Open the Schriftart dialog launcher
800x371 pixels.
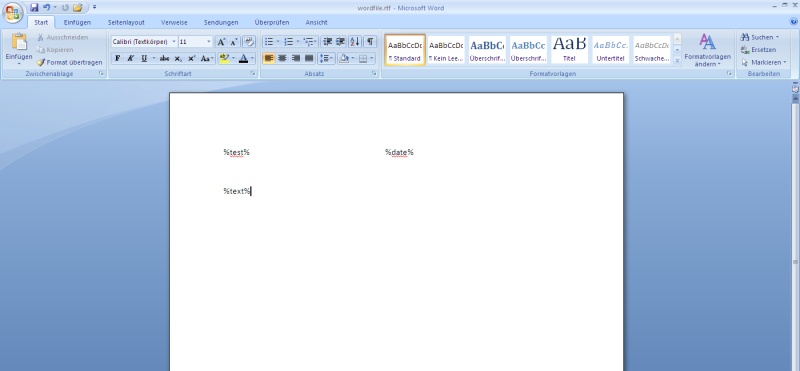pos(253,74)
